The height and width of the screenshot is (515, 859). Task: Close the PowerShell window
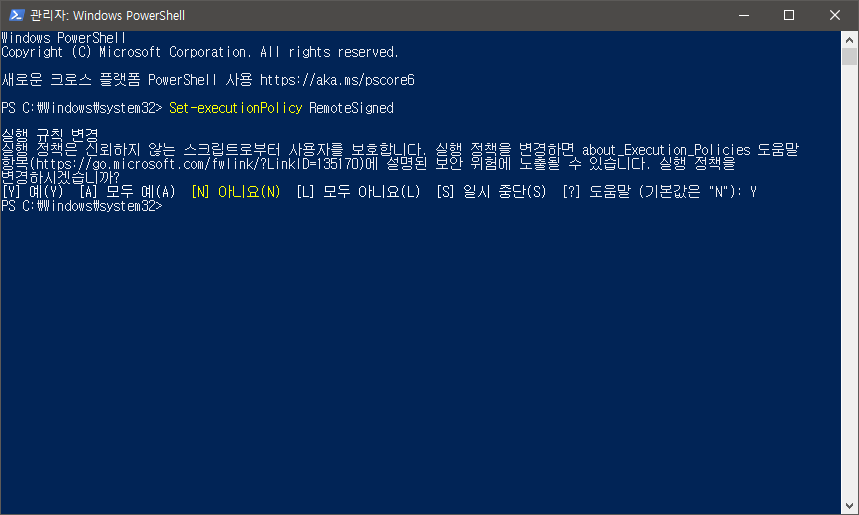click(835, 15)
